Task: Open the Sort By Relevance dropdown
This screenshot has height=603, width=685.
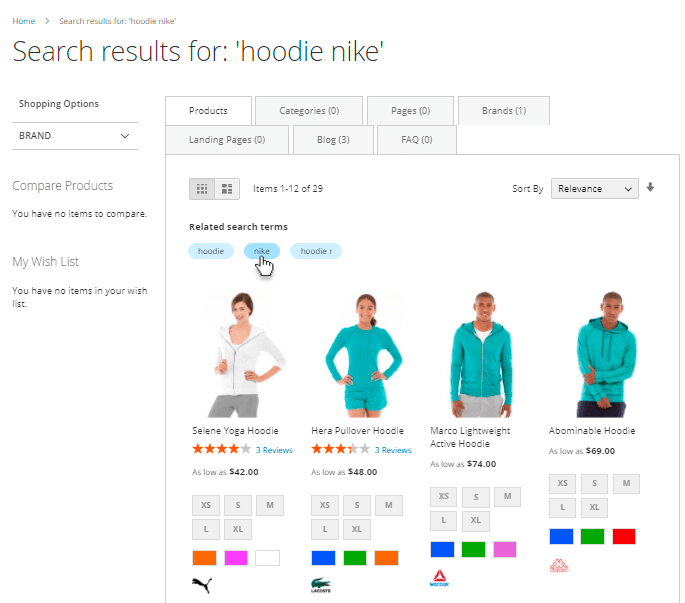Action: (595, 189)
